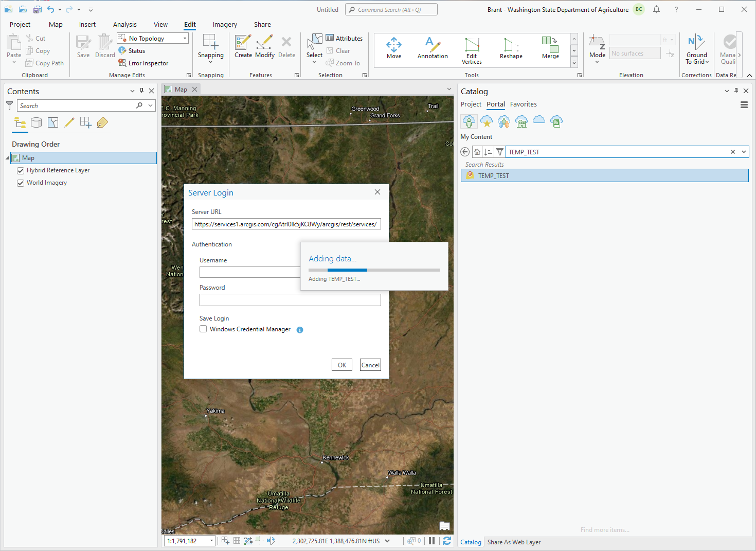Toggle Hybrid Reference Layer visibility
Viewport: 756px width, 551px height.
click(21, 171)
